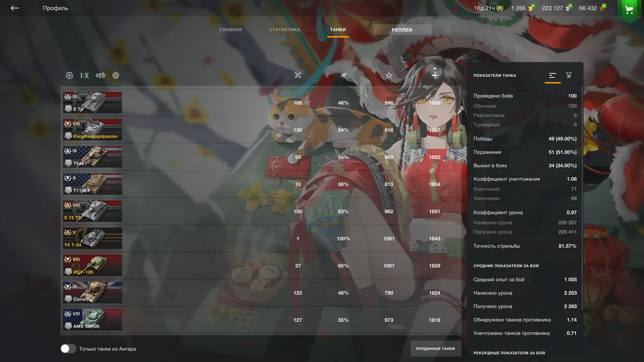Click the ПОКАЗАТЕЛИ ТАНКА header
Screen dimensions: 644x362
[x=495, y=75]
